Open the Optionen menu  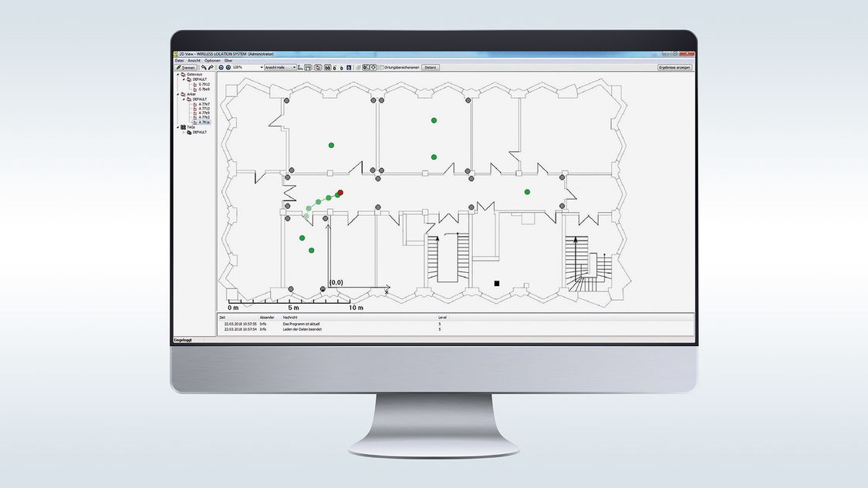click(213, 60)
